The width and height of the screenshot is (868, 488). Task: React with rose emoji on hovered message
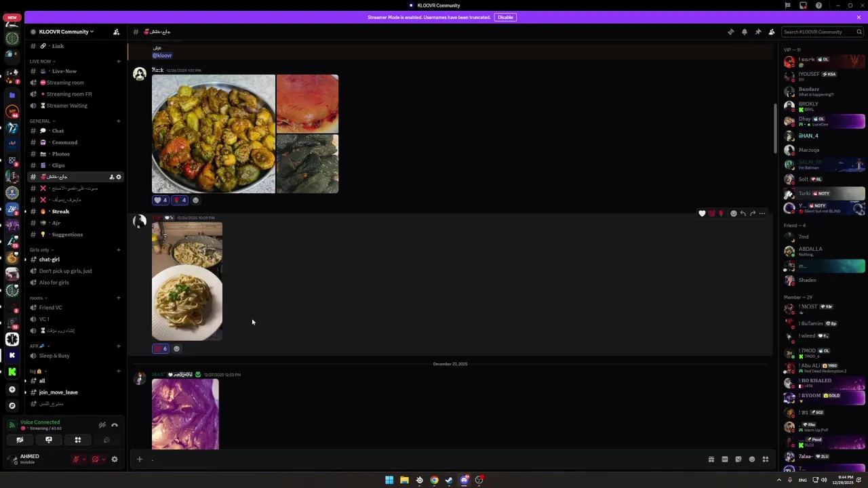[x=721, y=213]
